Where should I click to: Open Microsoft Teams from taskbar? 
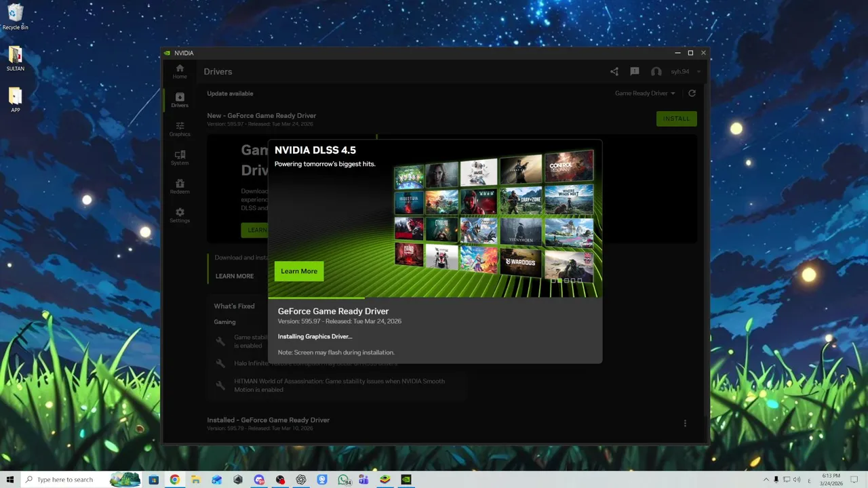[363, 479]
